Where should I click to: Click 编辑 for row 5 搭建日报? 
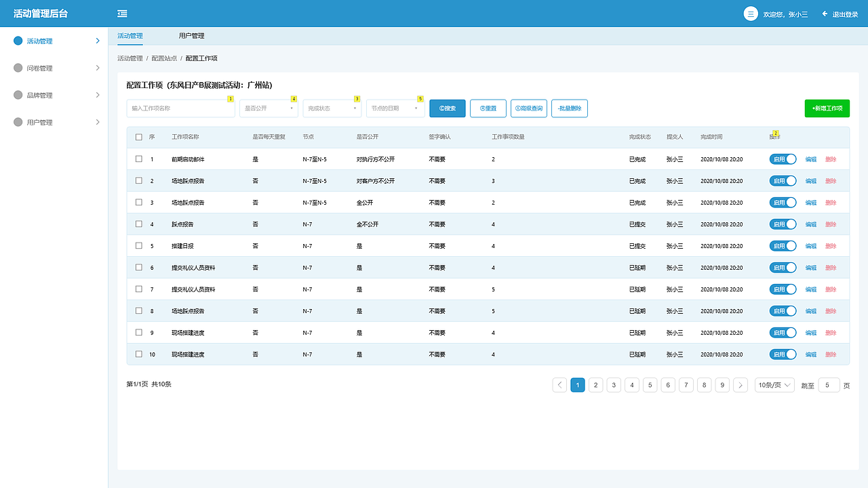811,246
